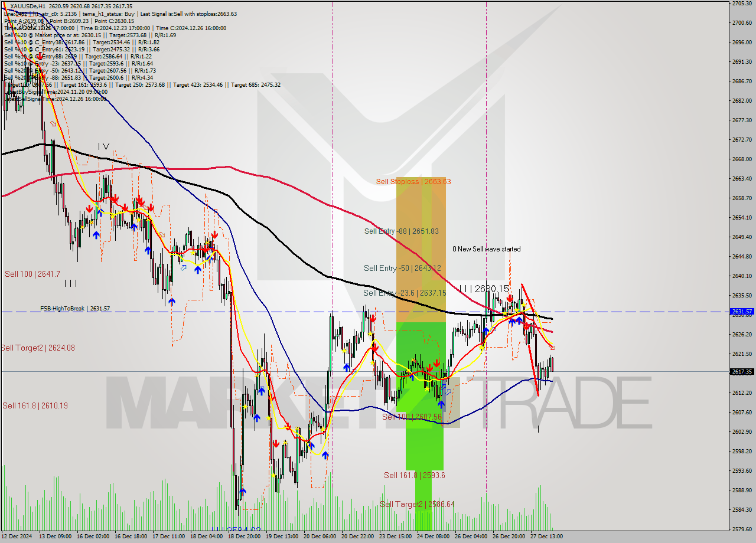756x543 pixels.
Task: Select the '19 Dec 13:00' time axis label
Action: 282,537
